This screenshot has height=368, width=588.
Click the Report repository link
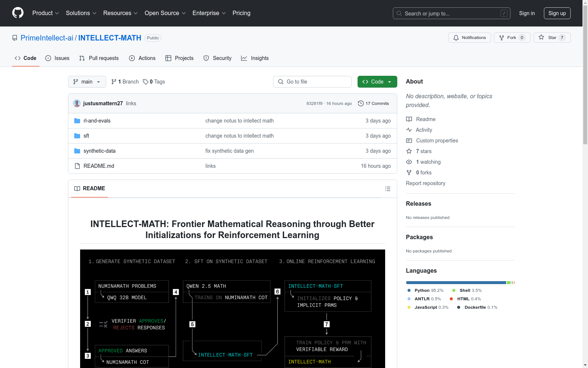tap(426, 183)
